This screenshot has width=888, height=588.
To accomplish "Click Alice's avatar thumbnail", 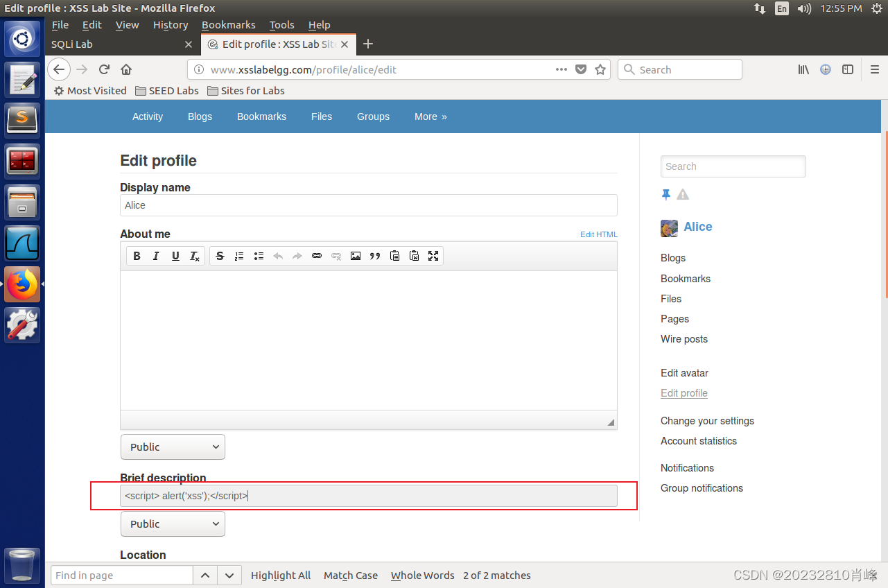I will coord(669,228).
